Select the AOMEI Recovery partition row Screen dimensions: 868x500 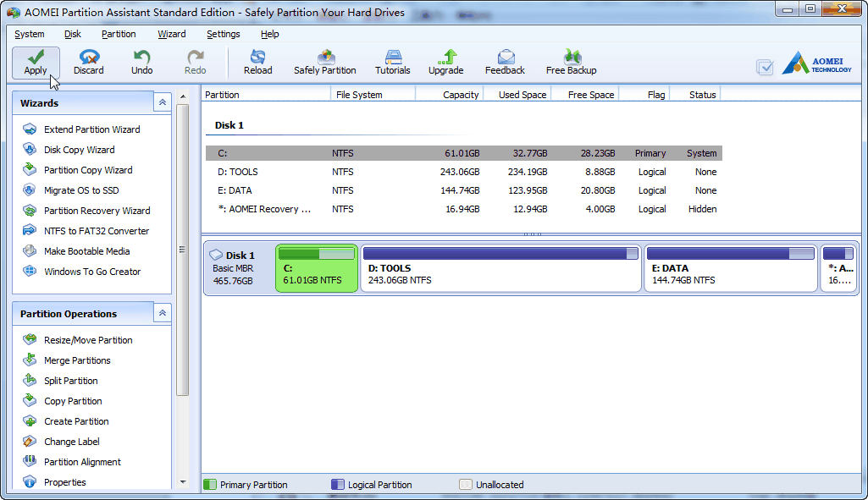tap(464, 209)
